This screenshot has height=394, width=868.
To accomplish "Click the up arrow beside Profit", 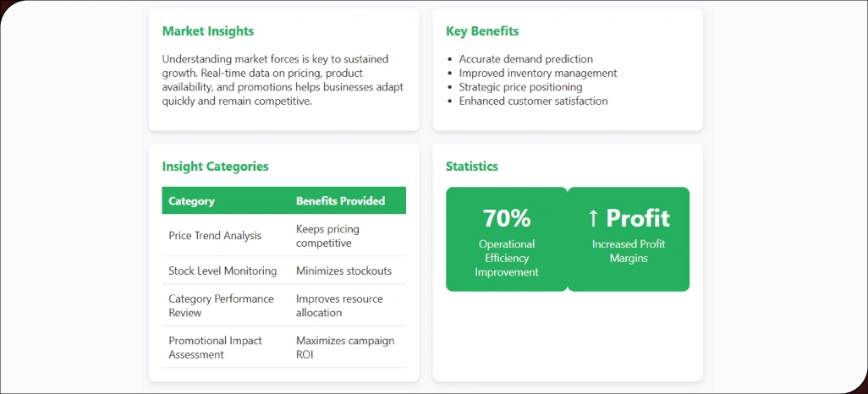I will [x=593, y=218].
